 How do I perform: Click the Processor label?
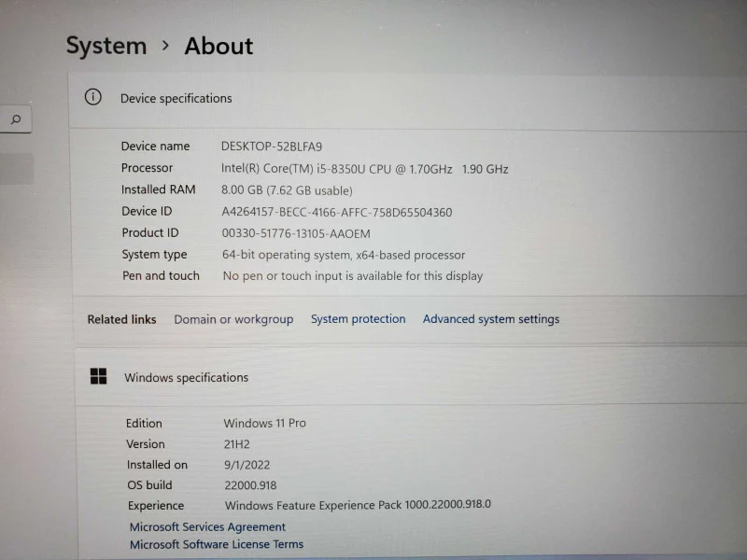(147, 168)
